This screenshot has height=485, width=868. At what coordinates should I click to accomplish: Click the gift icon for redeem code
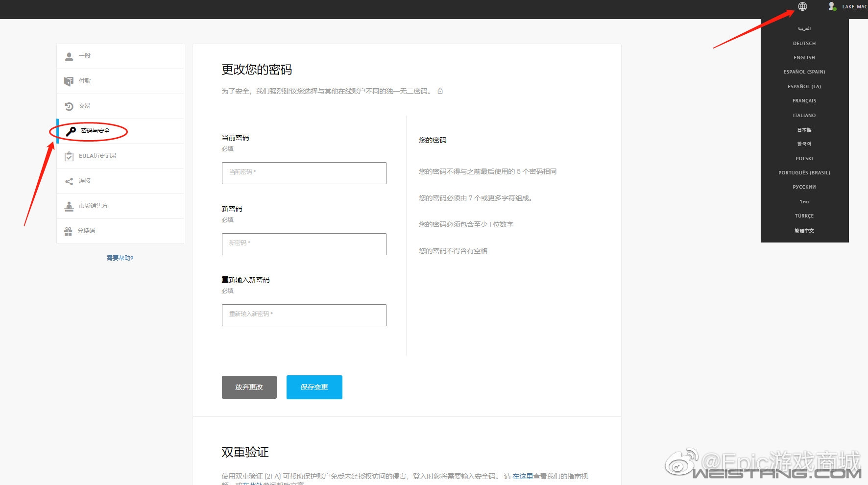click(69, 231)
